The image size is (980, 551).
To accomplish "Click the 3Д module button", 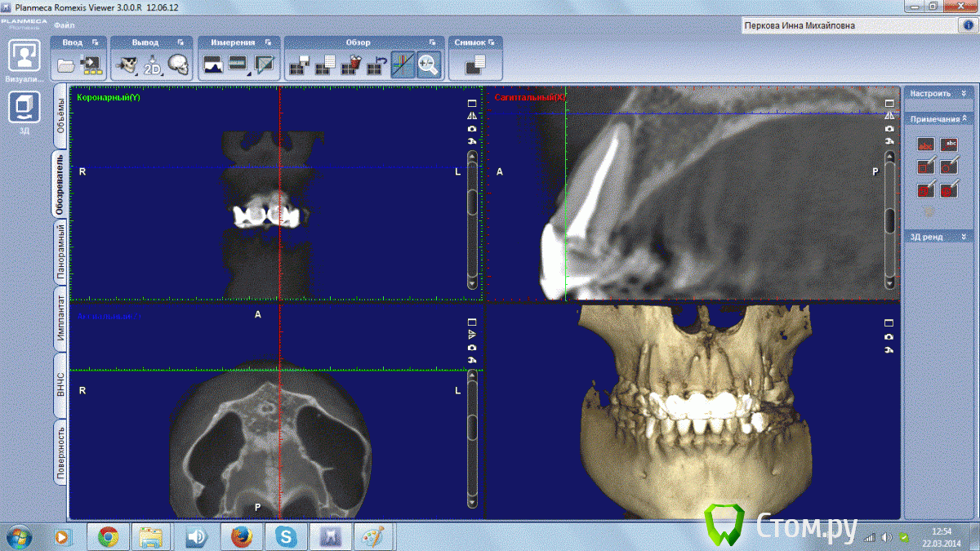I will pos(24,112).
